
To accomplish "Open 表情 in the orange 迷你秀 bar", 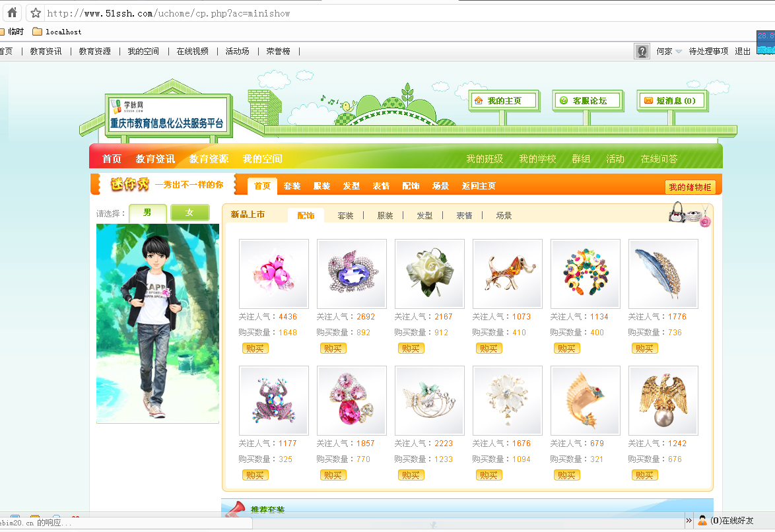I will (x=381, y=186).
